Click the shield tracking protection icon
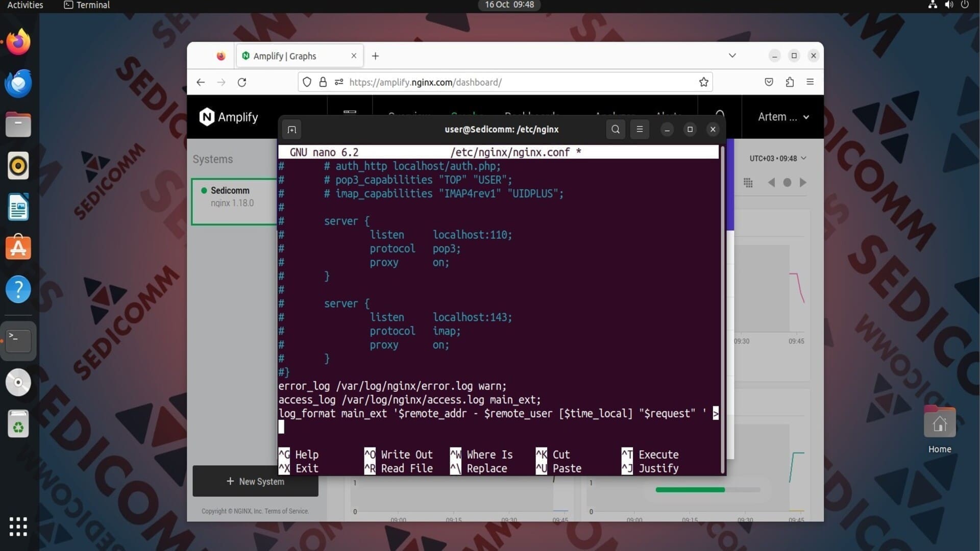This screenshot has width=980, height=551. [307, 82]
